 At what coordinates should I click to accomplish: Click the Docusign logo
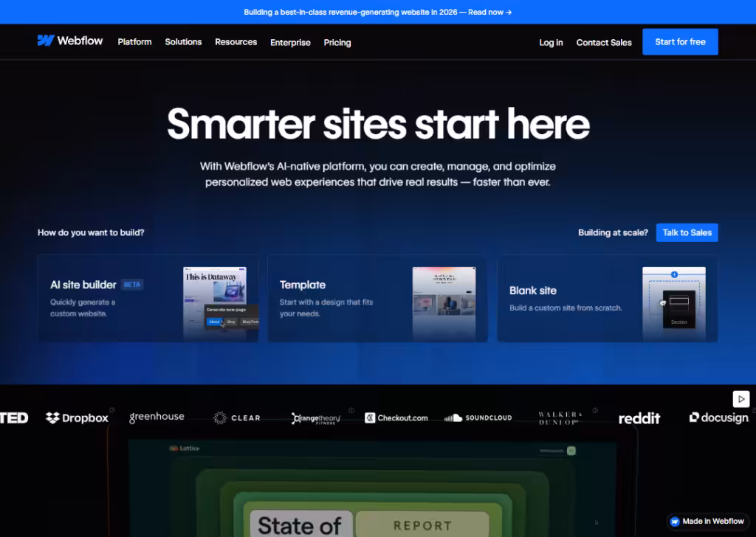point(717,417)
